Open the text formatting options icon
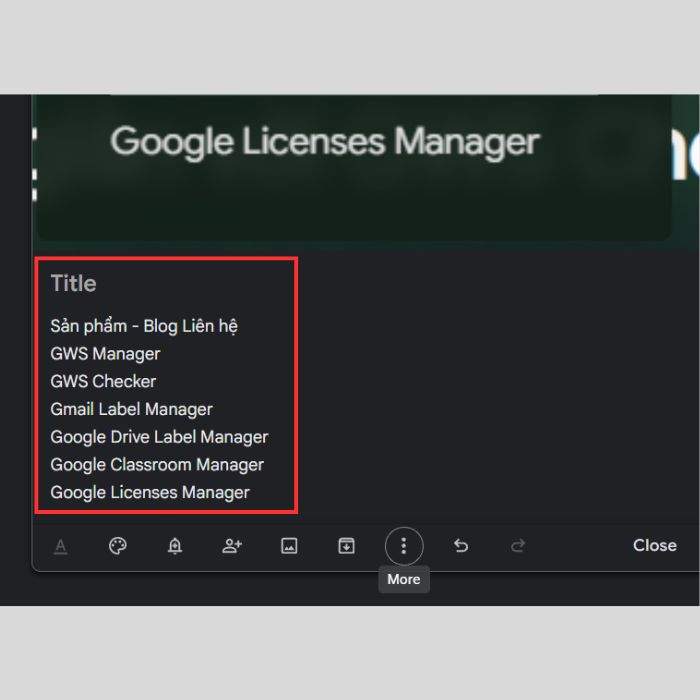700x700 pixels. click(61, 546)
